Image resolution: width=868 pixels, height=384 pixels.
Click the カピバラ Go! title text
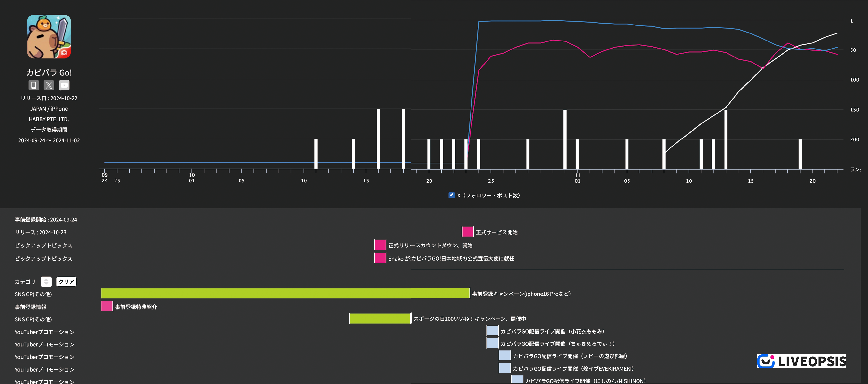click(x=49, y=73)
